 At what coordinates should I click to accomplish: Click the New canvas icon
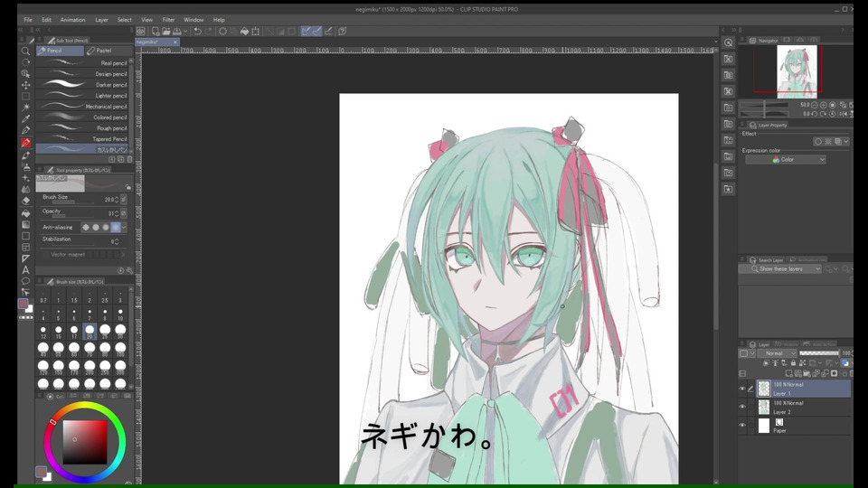156,32
